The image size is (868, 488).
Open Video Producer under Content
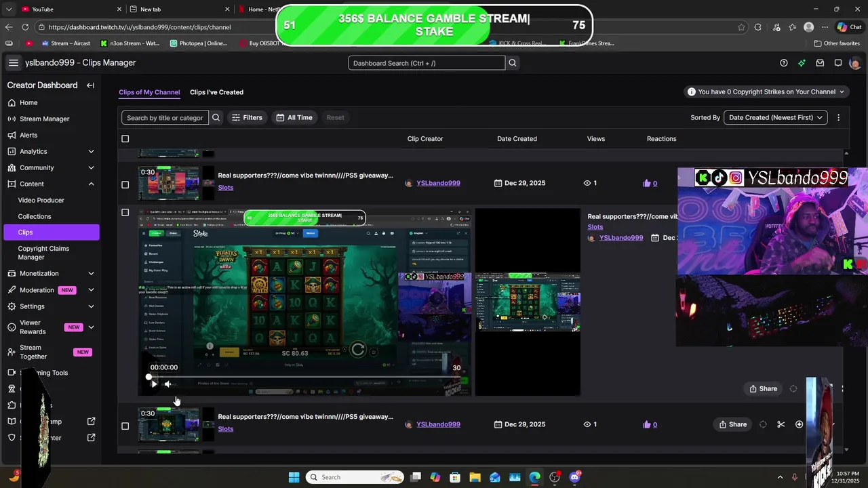point(41,200)
